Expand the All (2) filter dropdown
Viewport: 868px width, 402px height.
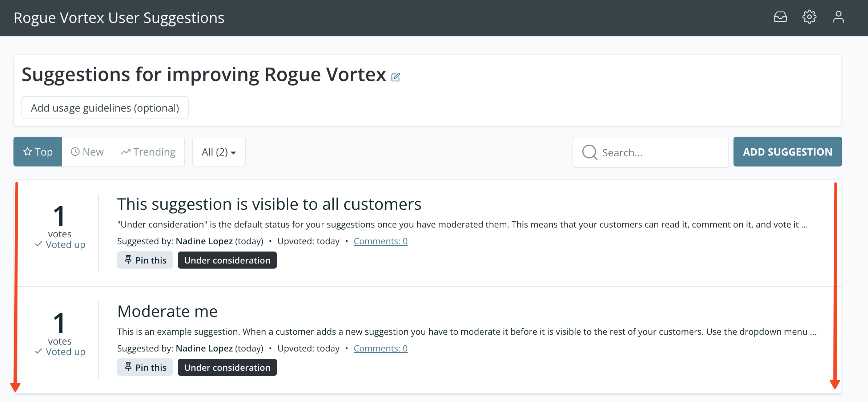(x=219, y=152)
